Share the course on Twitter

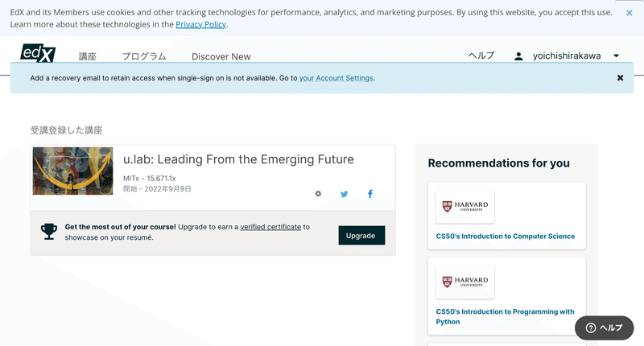tap(345, 194)
